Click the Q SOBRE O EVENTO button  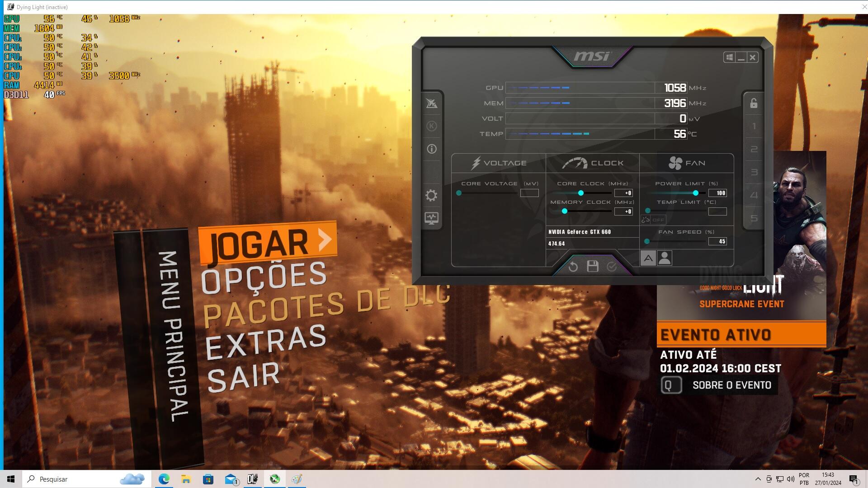tap(719, 385)
